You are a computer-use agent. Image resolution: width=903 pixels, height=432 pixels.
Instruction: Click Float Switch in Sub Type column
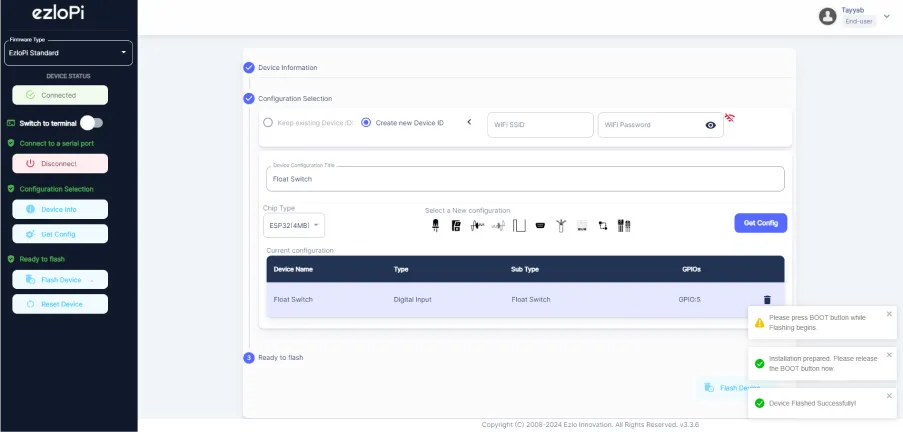pos(530,300)
